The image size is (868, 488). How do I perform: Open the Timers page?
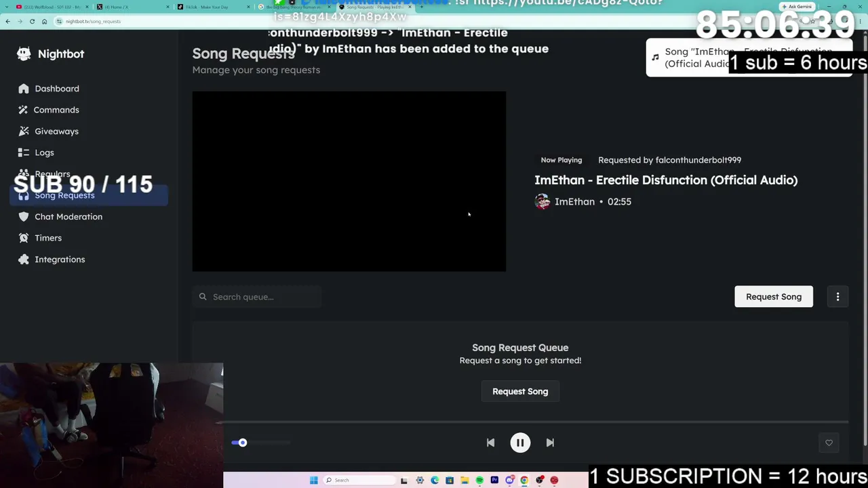click(48, 238)
